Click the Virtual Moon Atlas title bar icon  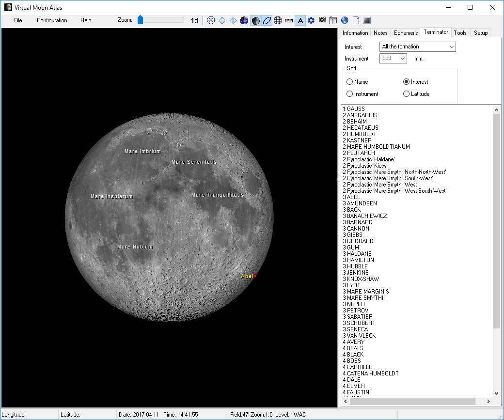coord(8,7)
